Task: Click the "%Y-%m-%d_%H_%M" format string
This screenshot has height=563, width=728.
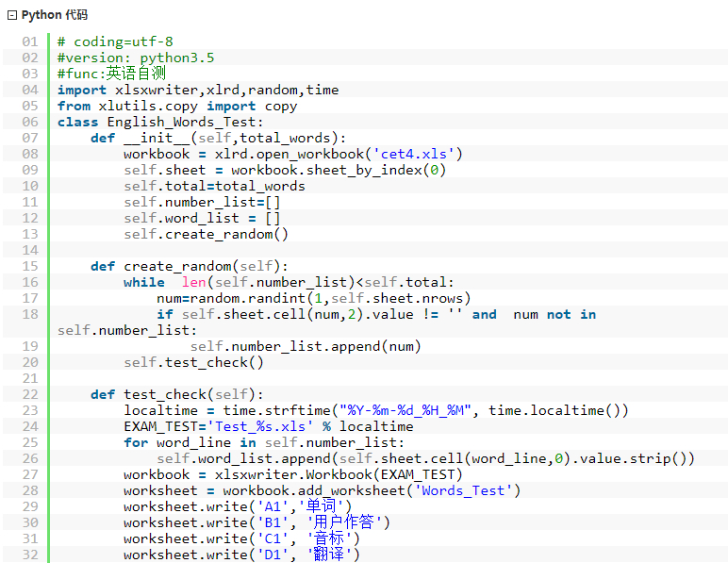Action: point(405,410)
